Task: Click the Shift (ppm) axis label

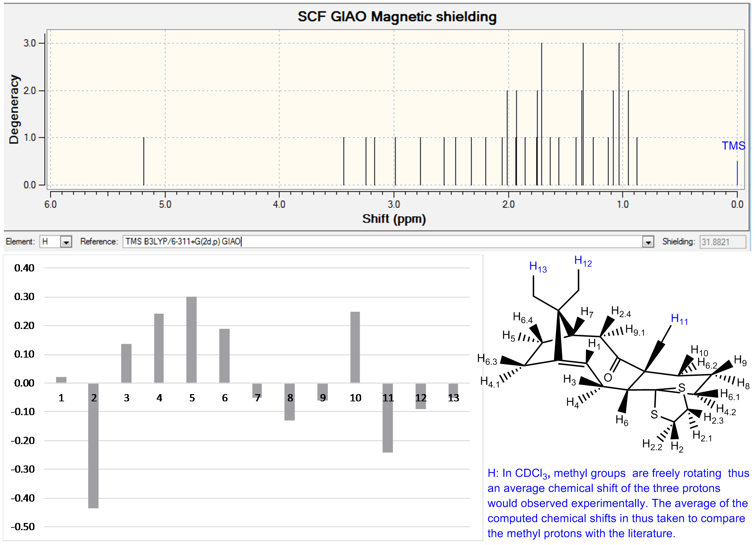Action: [x=394, y=219]
